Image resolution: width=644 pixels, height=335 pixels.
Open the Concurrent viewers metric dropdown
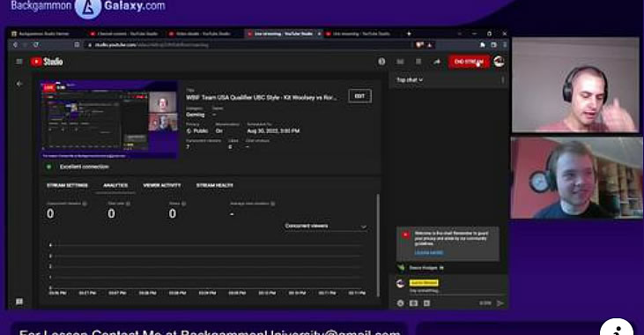[x=325, y=226]
